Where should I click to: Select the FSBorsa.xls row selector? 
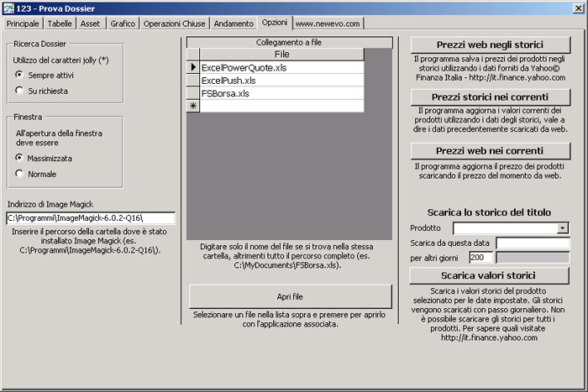click(193, 93)
